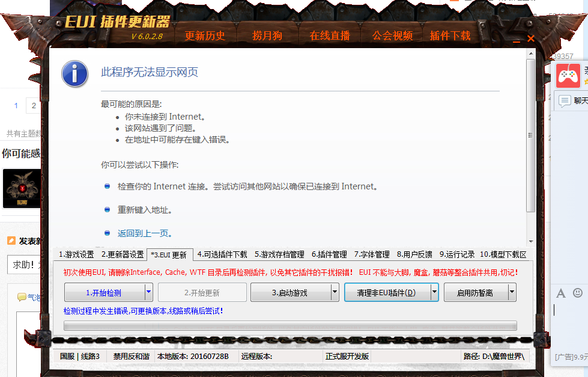Switch to the 6.插件管理 tab
588x377 pixels.
329,254
